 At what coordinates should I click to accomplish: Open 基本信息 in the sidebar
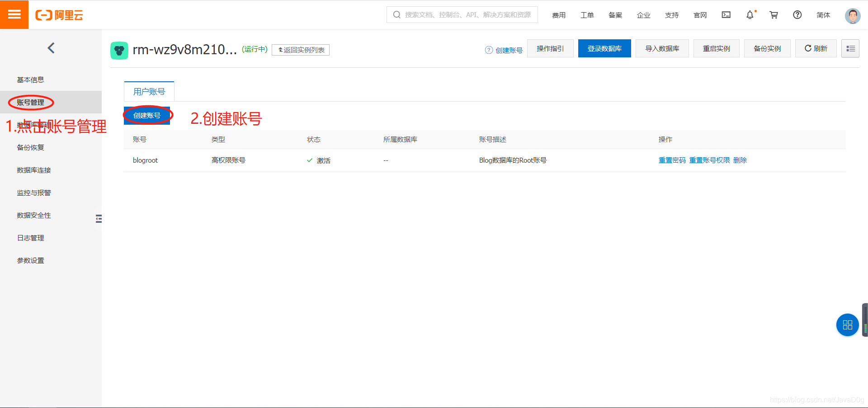tap(31, 80)
